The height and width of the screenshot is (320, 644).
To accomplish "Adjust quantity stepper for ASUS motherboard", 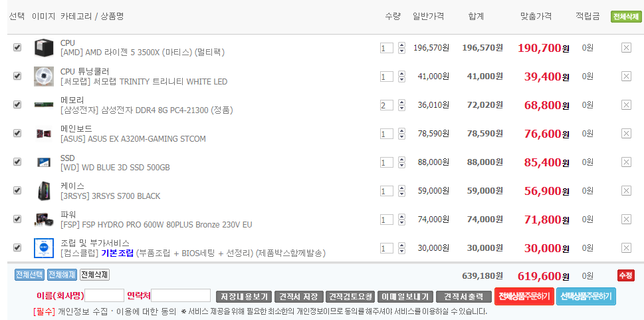I will tap(401, 134).
